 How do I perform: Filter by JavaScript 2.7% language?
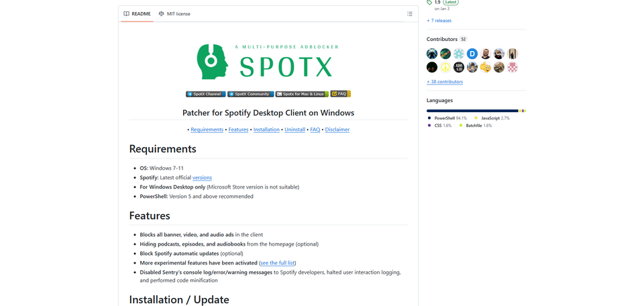click(x=492, y=118)
